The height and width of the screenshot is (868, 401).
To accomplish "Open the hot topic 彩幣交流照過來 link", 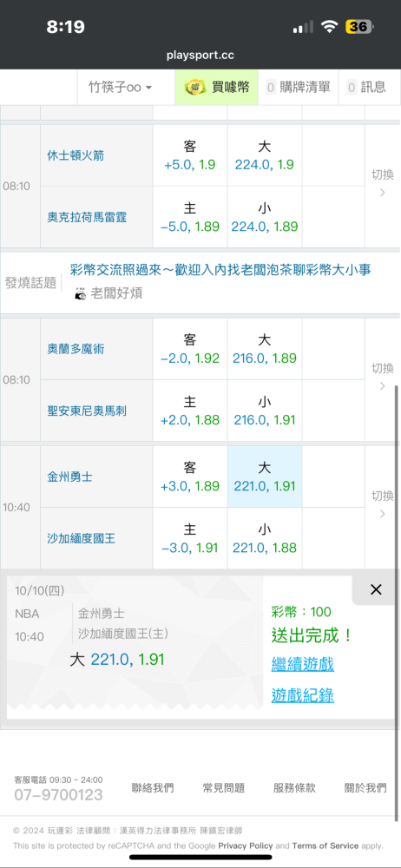I will [x=220, y=270].
